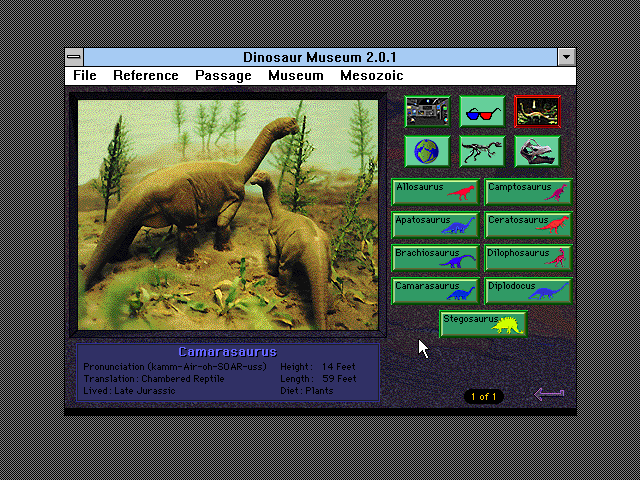
Task: Go back with the purple arrow
Action: 549,394
